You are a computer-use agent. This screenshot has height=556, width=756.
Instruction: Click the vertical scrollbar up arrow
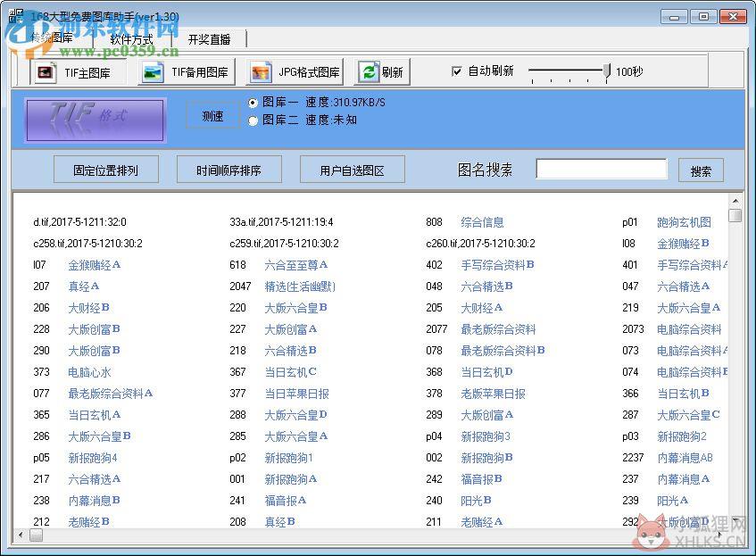(735, 200)
